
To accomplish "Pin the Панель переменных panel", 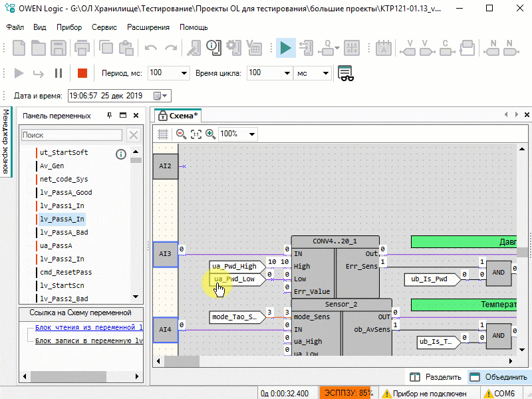I will (x=110, y=116).
